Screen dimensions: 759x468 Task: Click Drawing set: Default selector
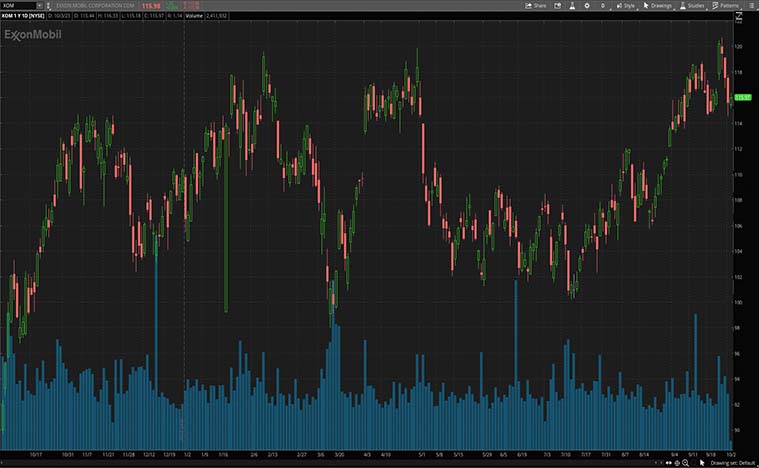coord(733,463)
